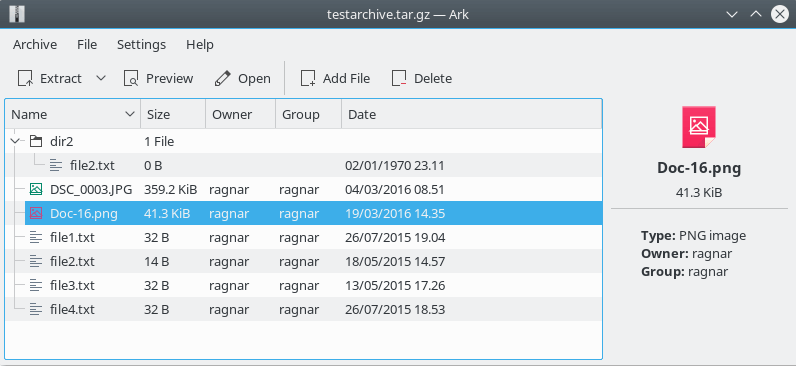Viewport: 796px width, 366px height.
Task: Open the Help menu
Action: coord(200,45)
